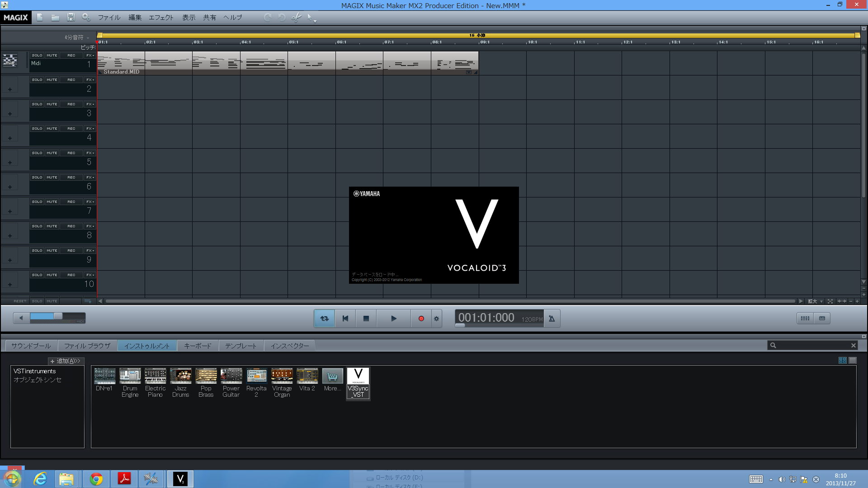The height and width of the screenshot is (488, 868).
Task: Open a project using the folder icon
Action: pos(55,17)
